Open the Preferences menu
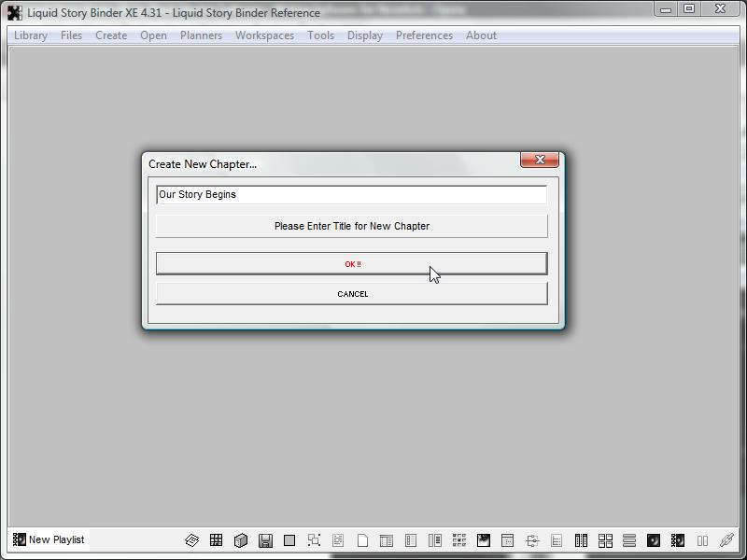Viewport: 747px width, 560px height. [424, 35]
